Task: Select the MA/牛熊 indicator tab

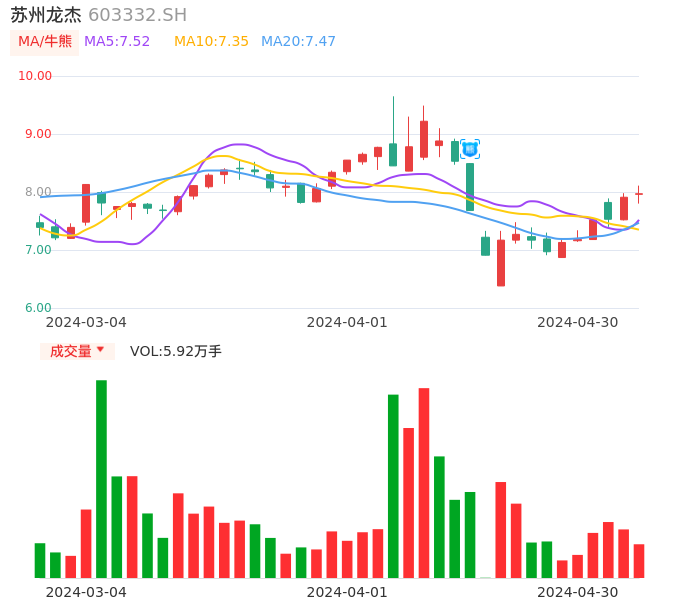Action: click(x=45, y=42)
